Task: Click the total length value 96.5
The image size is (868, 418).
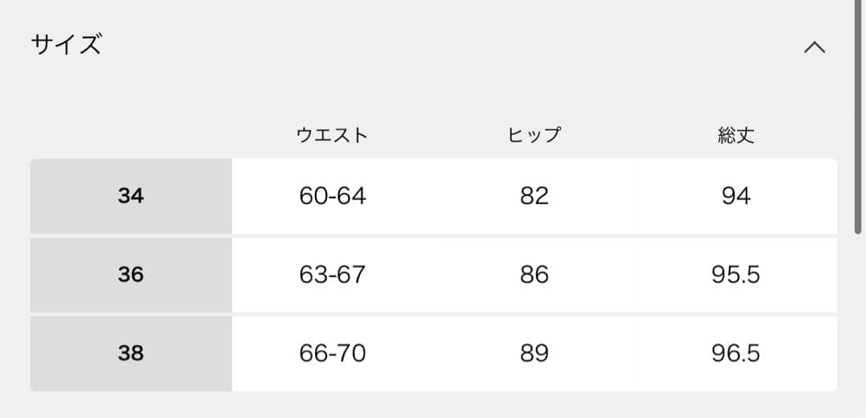Action: point(735,354)
